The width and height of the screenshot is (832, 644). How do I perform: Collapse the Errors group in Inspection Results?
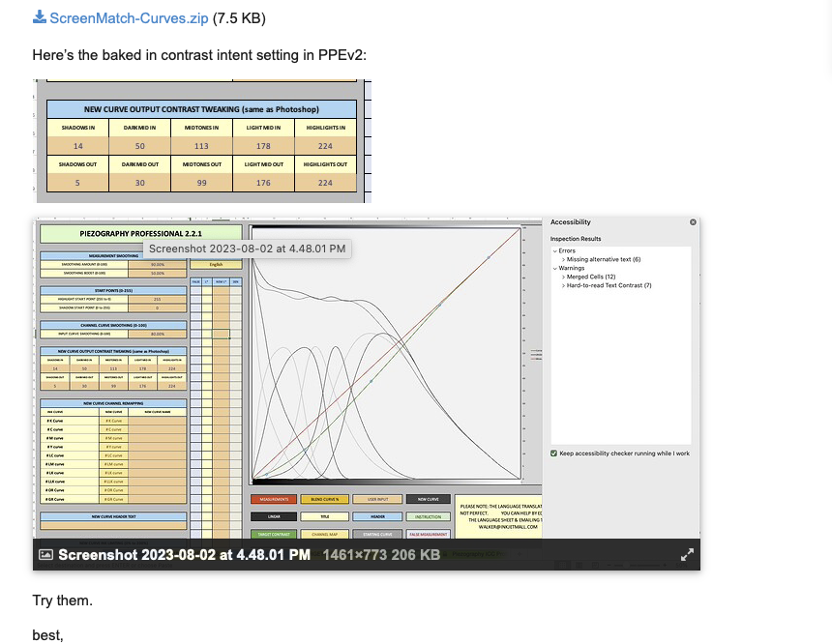554,251
